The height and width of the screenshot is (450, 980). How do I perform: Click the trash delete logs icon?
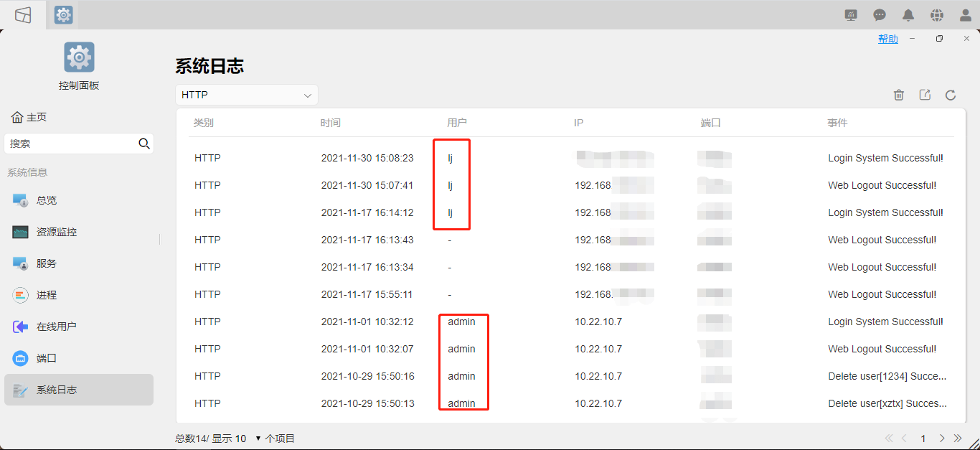899,95
